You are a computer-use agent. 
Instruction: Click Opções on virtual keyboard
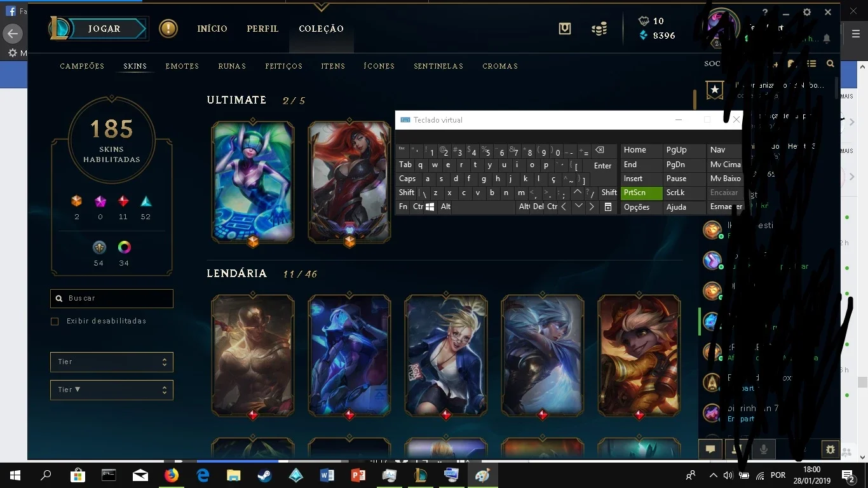pyautogui.click(x=642, y=207)
